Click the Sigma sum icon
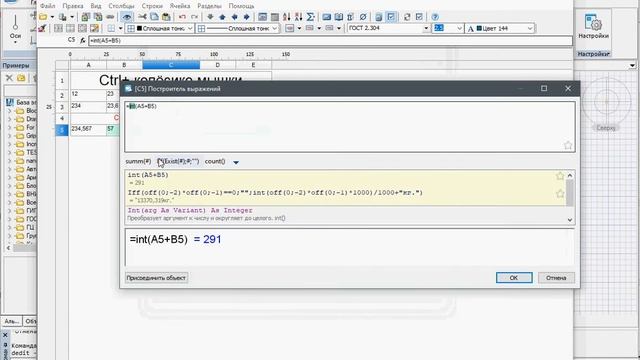This screenshot has width=640, height=360. pos(311,17)
